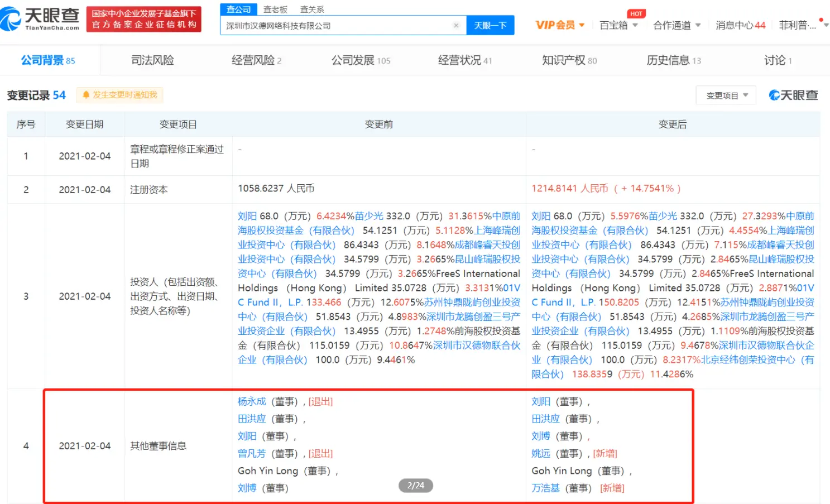
Task: Open 刘博 link in 变更后 column
Action: tap(541, 436)
